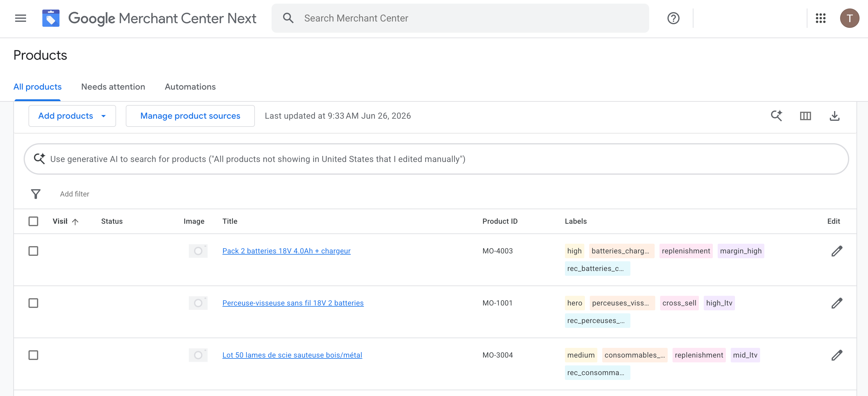
Task: Click the Last updated timestamp text
Action: pyautogui.click(x=338, y=116)
